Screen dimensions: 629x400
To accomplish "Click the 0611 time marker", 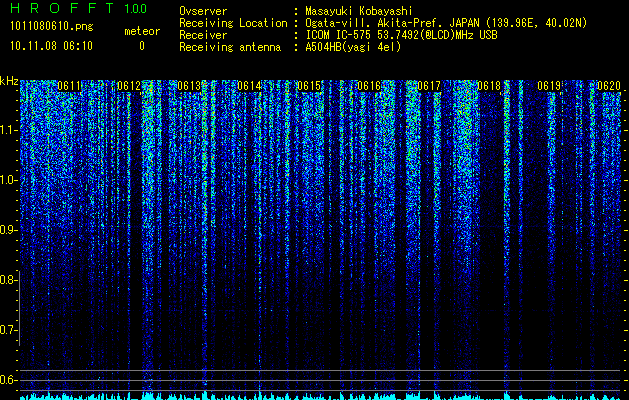I will [x=69, y=86].
